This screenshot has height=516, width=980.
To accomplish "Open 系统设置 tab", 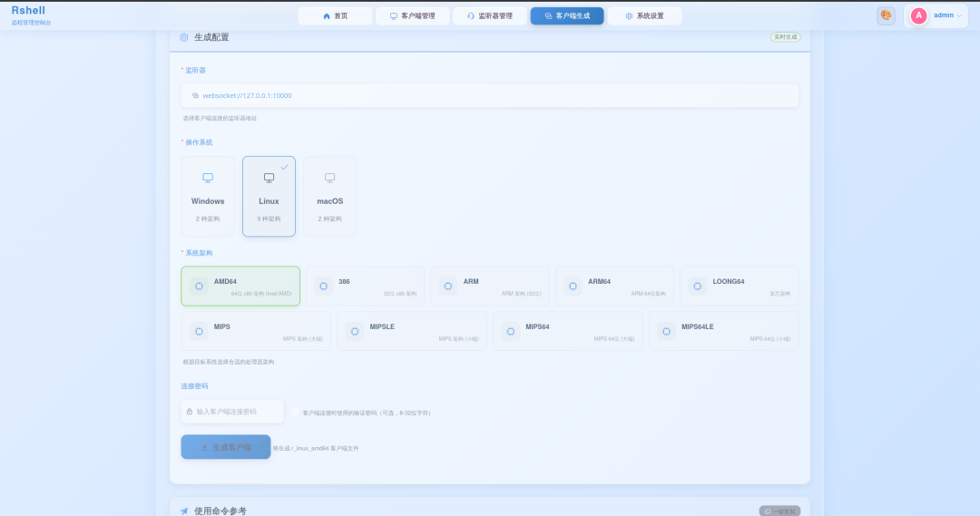I will click(644, 15).
